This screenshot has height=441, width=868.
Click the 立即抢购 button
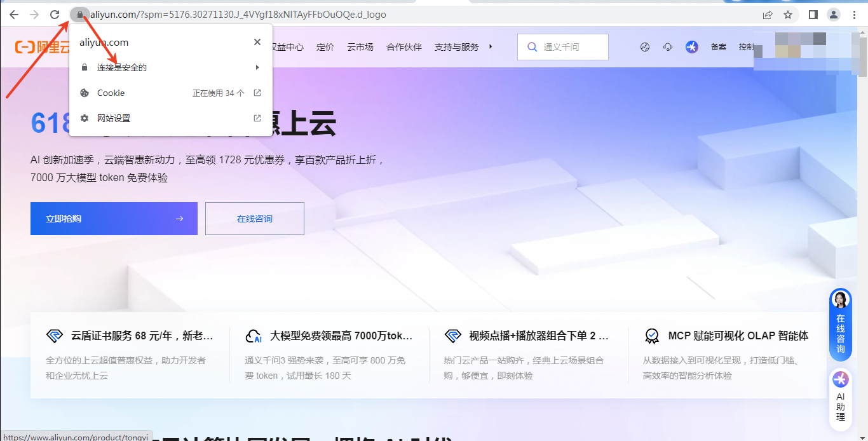tap(114, 219)
